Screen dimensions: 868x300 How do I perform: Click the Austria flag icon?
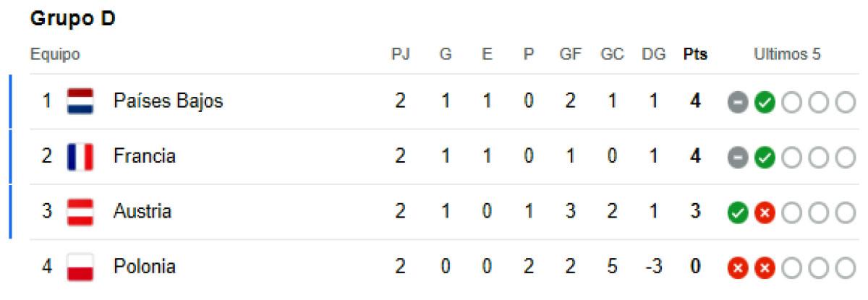(x=80, y=212)
